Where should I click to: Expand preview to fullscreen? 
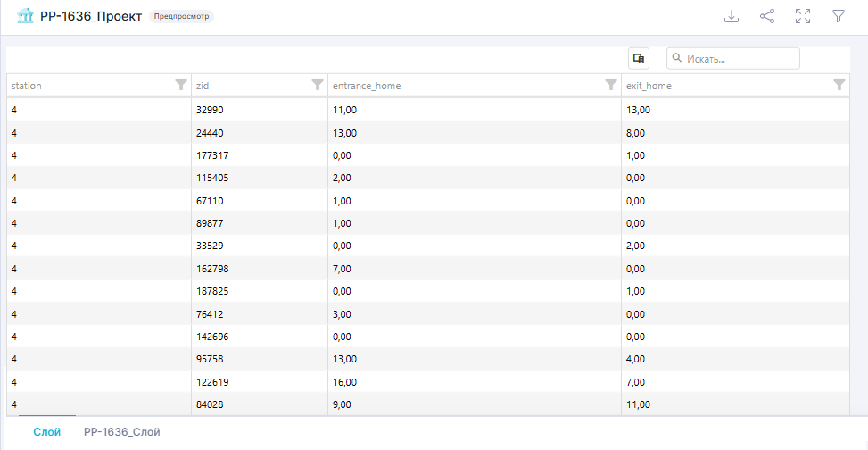(x=803, y=16)
